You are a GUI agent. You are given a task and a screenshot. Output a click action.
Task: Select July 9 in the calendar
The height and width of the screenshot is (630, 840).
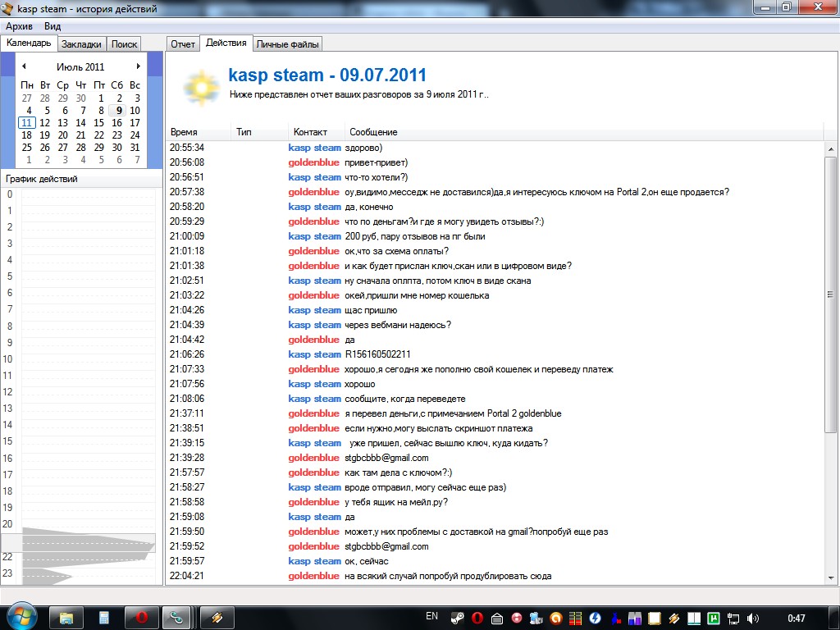click(x=117, y=111)
